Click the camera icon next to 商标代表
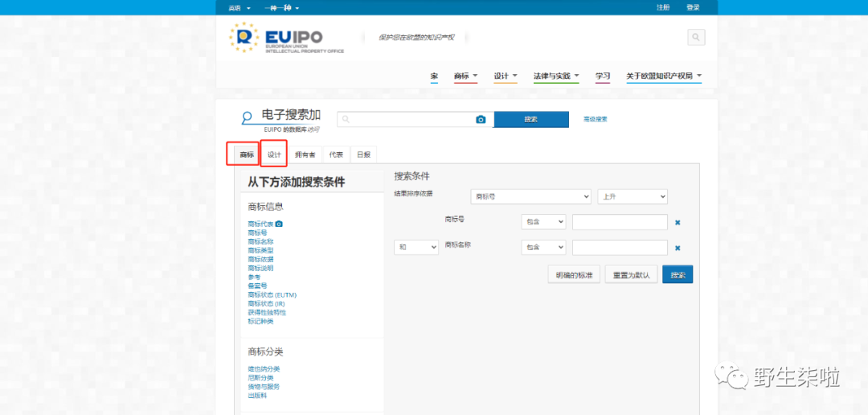This screenshot has height=415, width=868. [279, 224]
